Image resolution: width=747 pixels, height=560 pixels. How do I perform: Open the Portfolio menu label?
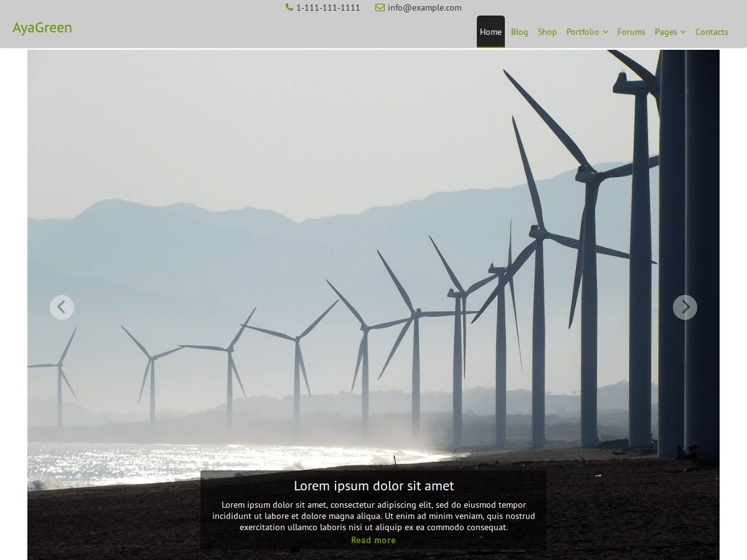(583, 32)
